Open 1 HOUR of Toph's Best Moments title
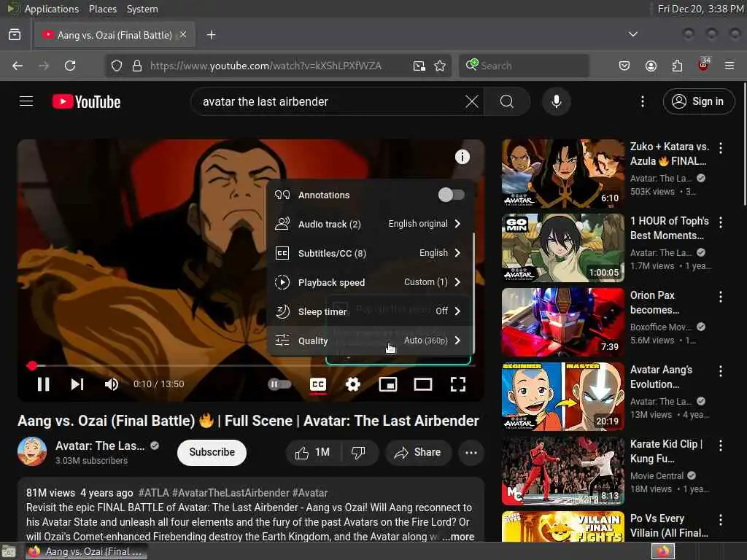The image size is (747, 560). (670, 228)
